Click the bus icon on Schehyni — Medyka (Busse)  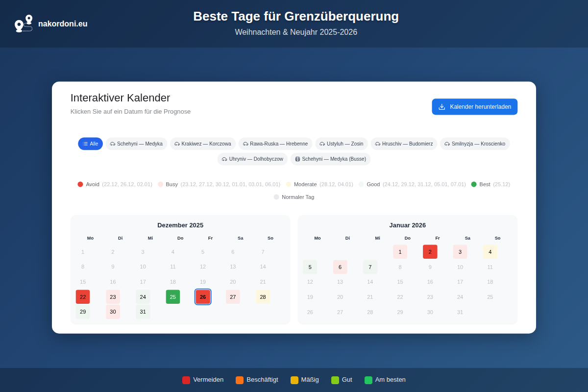(x=297, y=159)
